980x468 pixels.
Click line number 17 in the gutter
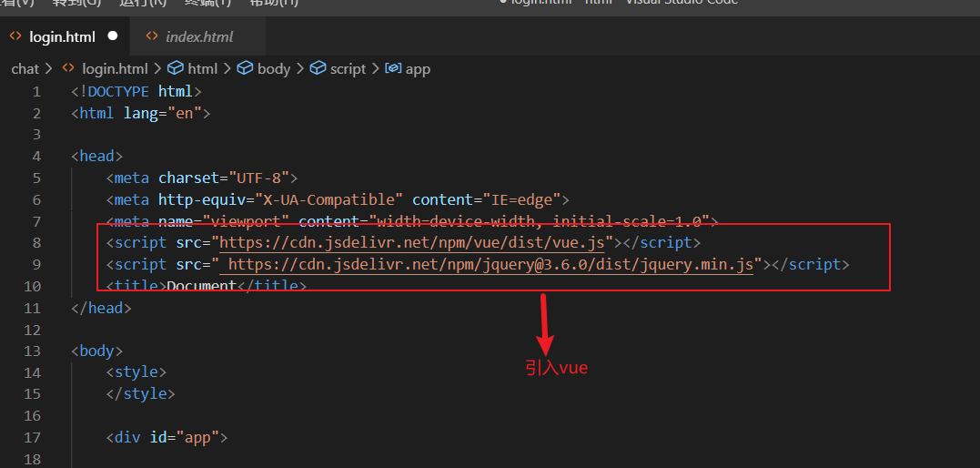(32, 437)
